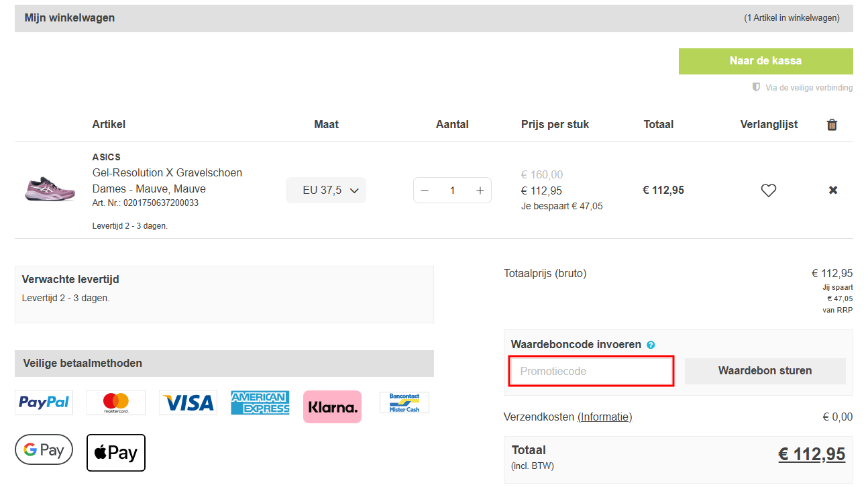Image resolution: width=868 pixels, height=487 pixels.
Task: Click the PayPal payment logo
Action: [x=44, y=402]
